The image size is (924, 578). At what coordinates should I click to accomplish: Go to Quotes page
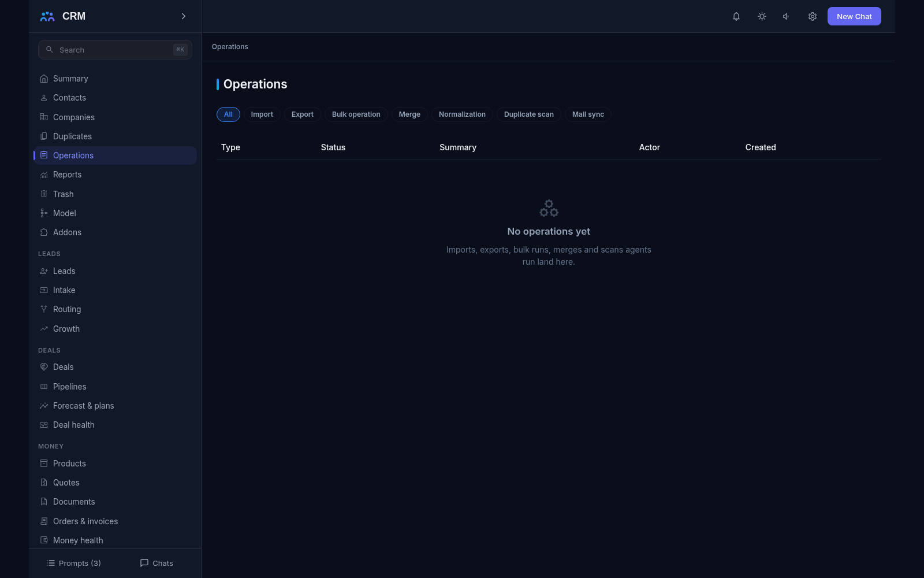(115, 483)
